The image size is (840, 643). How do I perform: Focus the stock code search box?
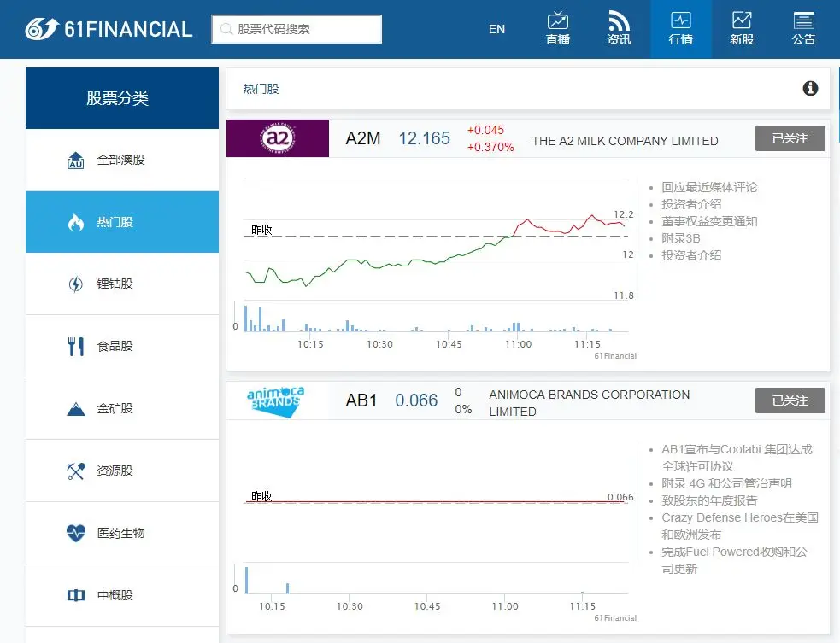click(297, 29)
